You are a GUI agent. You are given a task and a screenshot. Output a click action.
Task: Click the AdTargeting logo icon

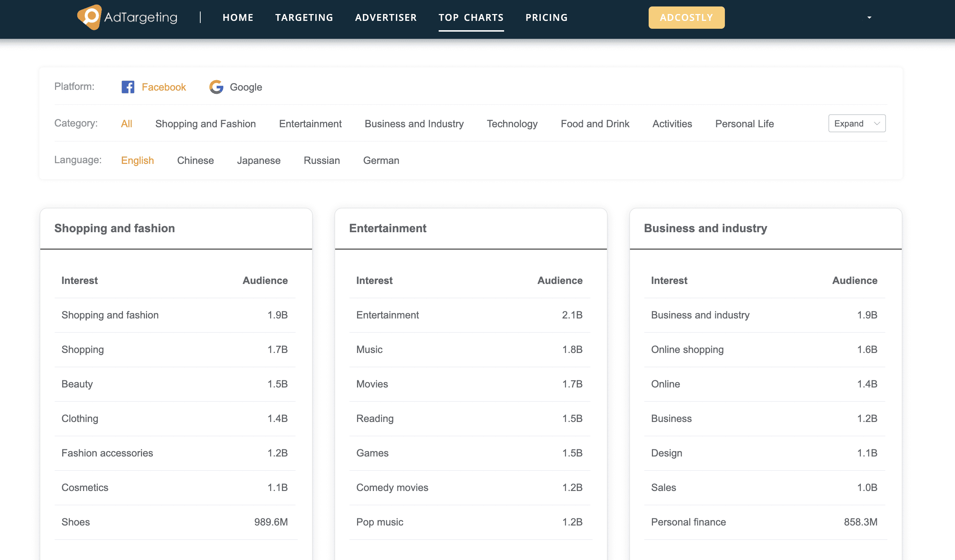point(90,17)
